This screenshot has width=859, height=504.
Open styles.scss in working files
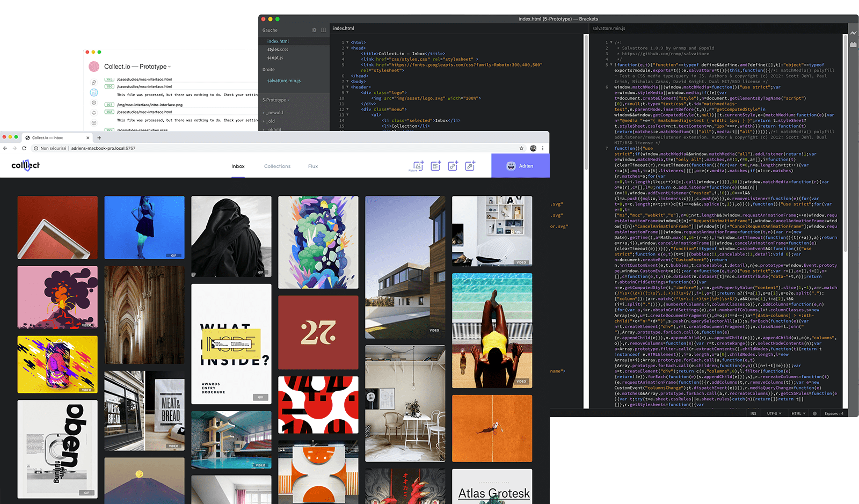tap(278, 49)
